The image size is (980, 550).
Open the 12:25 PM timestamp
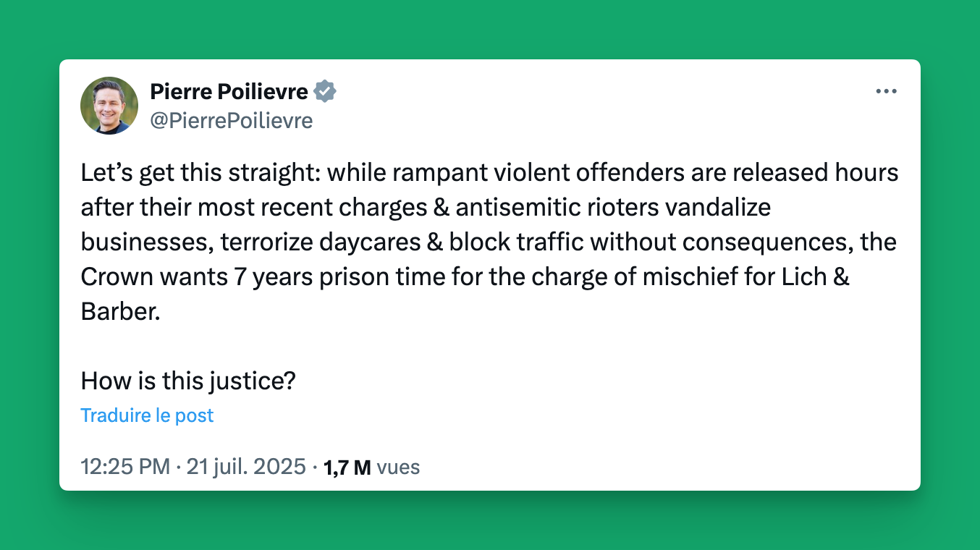pos(125,467)
